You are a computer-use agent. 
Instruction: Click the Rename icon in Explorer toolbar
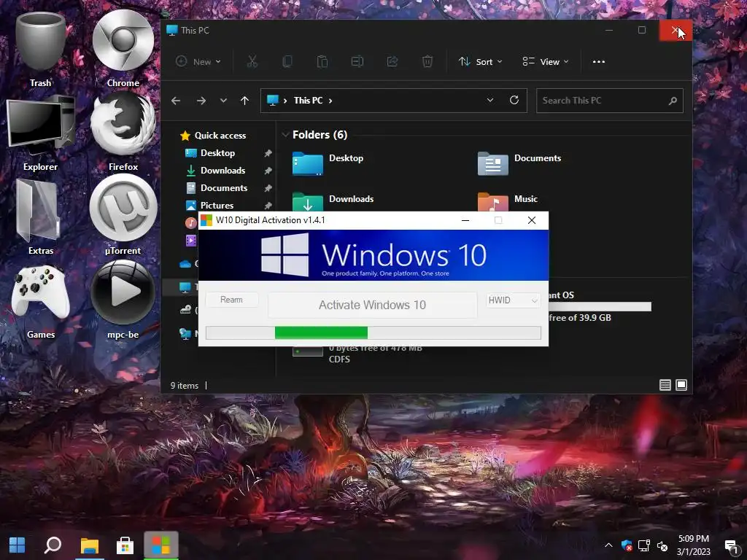(357, 61)
